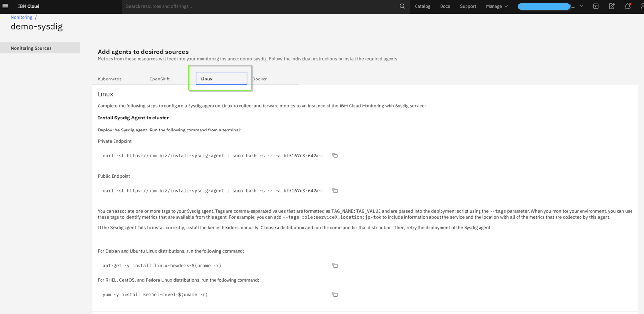The image size is (644, 314).
Task: Click the apt-get linux-headers command text
Action: [x=162, y=266]
